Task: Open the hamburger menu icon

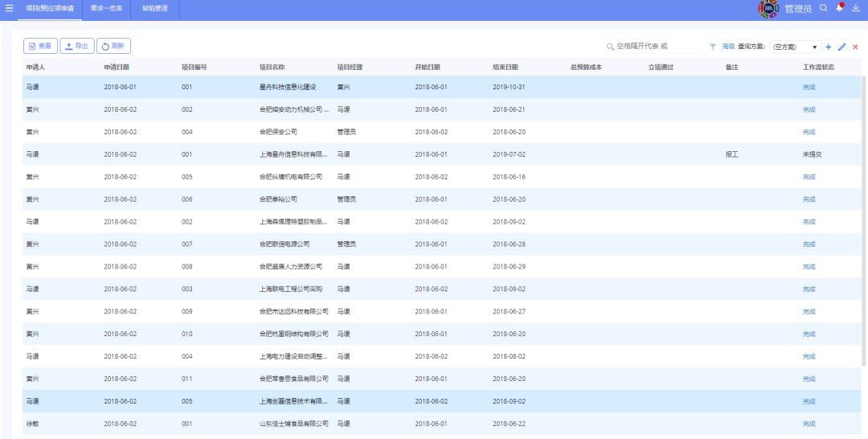Action: click(x=9, y=8)
